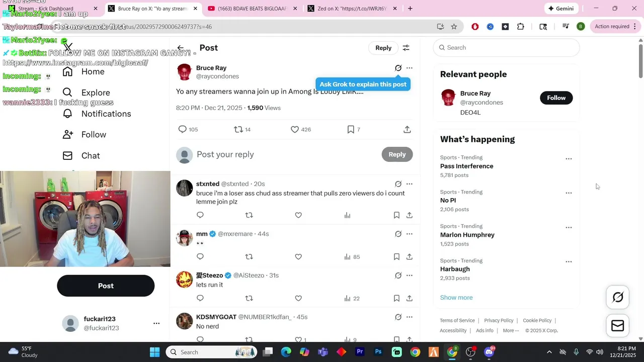
Task: Open Explore in the X sidebar
Action: [86, 93]
